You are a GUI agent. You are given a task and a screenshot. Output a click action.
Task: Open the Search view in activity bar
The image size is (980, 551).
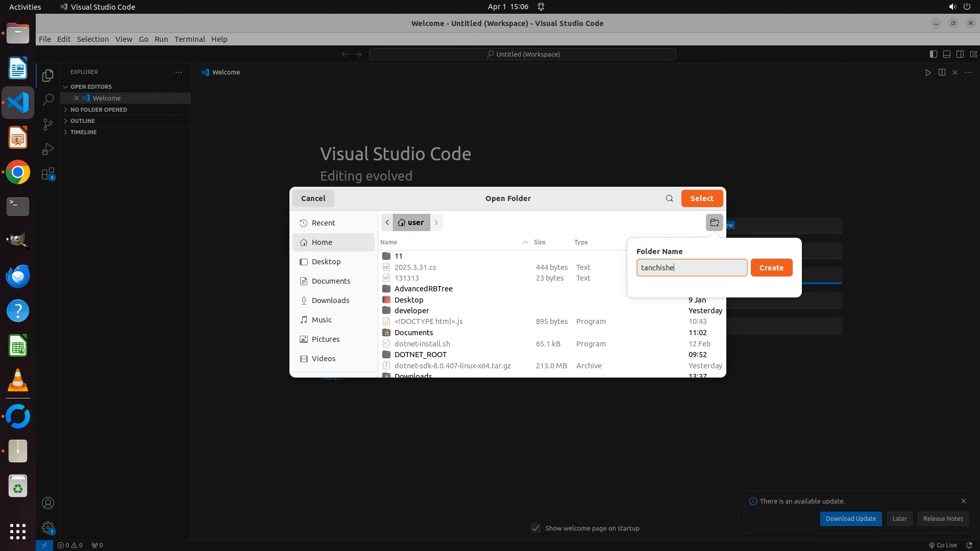pos(48,99)
